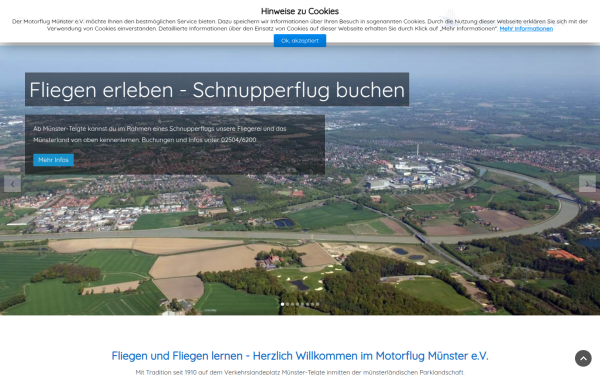Select the sixth carousel indicator dot
The image size is (600, 375).
(308, 304)
